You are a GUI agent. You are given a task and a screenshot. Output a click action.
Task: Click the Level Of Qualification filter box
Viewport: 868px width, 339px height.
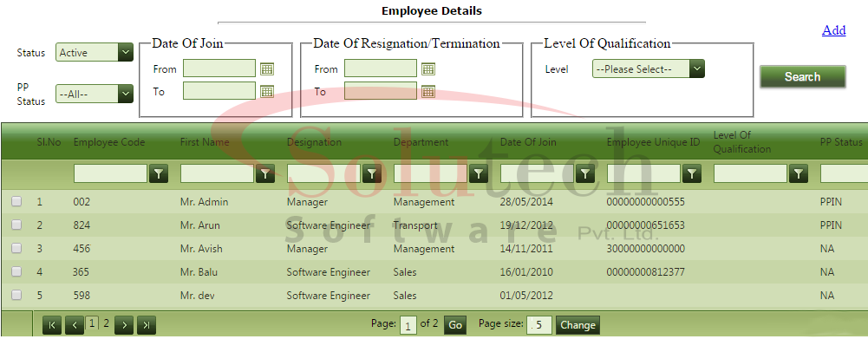(x=751, y=174)
